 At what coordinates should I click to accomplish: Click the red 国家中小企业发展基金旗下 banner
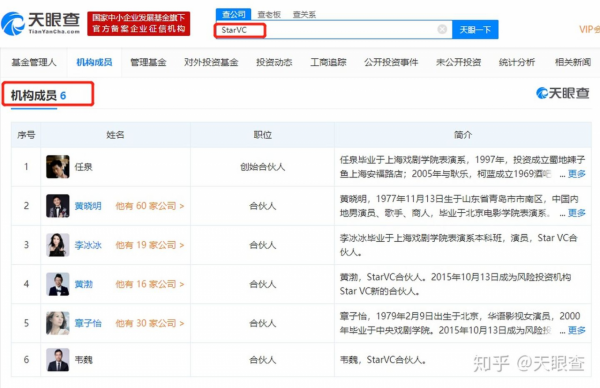click(x=139, y=23)
